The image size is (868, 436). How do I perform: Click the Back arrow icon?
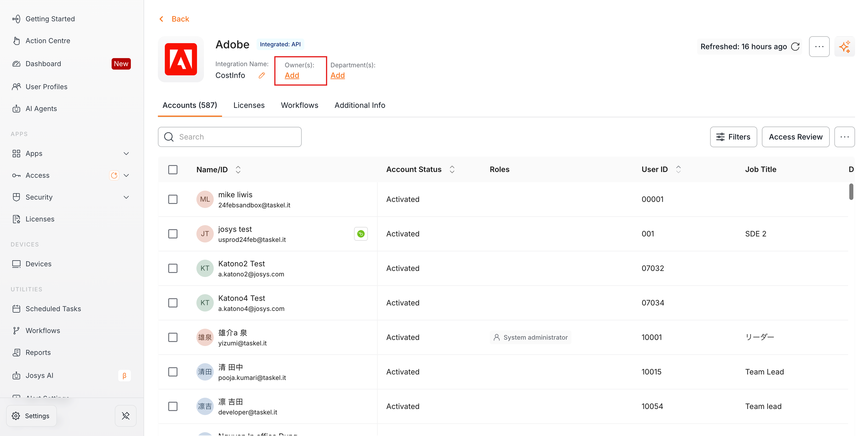click(x=161, y=19)
